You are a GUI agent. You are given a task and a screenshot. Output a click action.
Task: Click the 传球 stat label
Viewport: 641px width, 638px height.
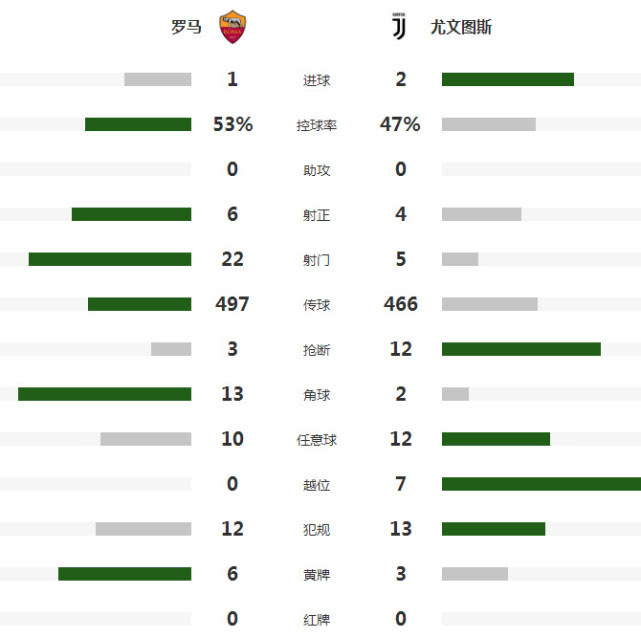316,305
